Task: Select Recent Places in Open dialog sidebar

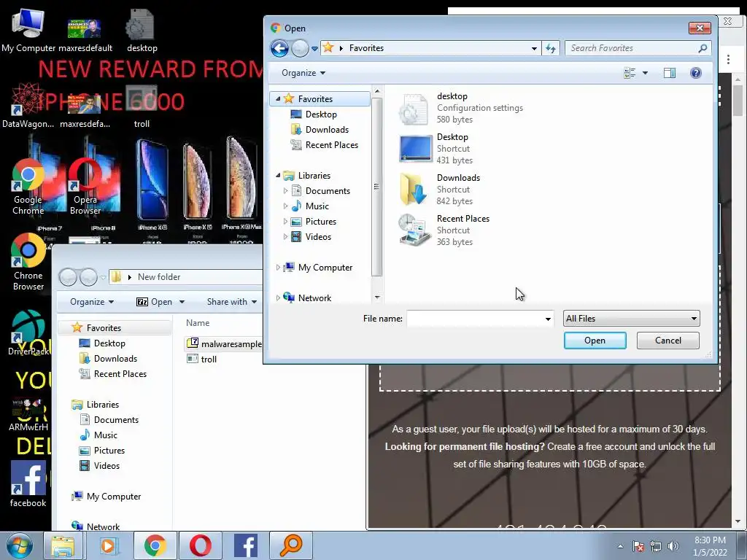Action: coord(332,145)
